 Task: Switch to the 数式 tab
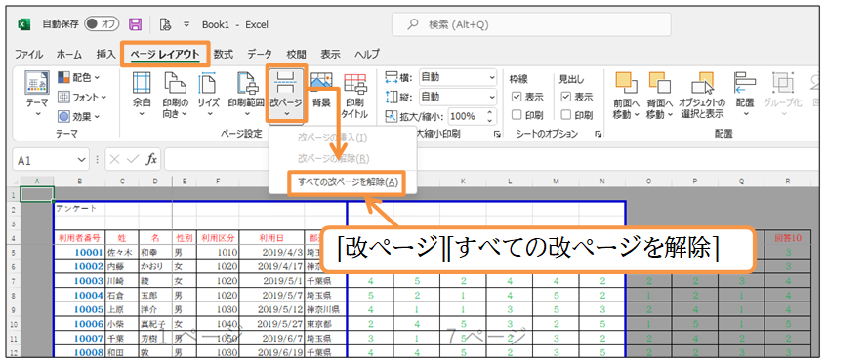[223, 55]
